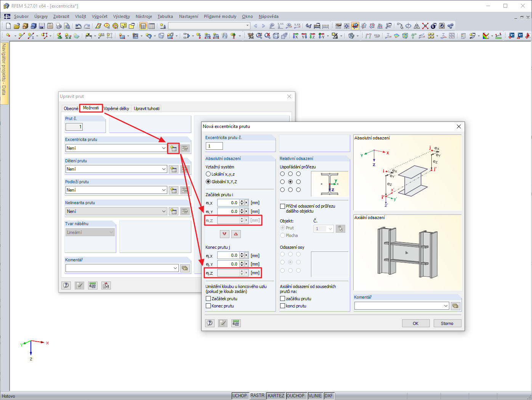
Task: Click the comment library icon beside Komentář in the eccentricity dialog
Action: [455, 306]
